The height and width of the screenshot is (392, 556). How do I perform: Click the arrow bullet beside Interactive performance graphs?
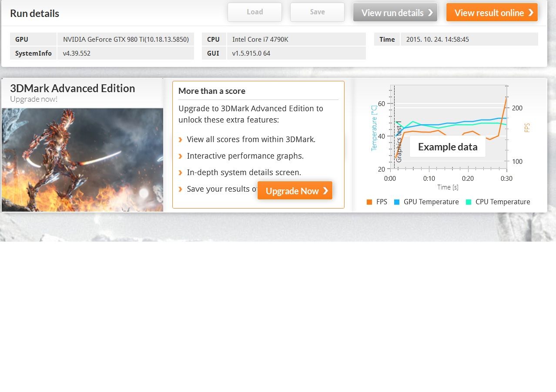pos(181,156)
